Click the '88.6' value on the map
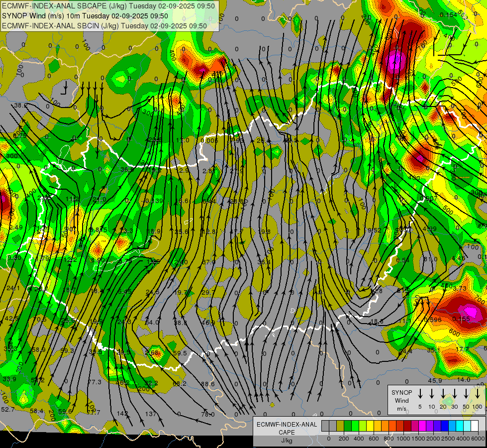 [x=207, y=384]
